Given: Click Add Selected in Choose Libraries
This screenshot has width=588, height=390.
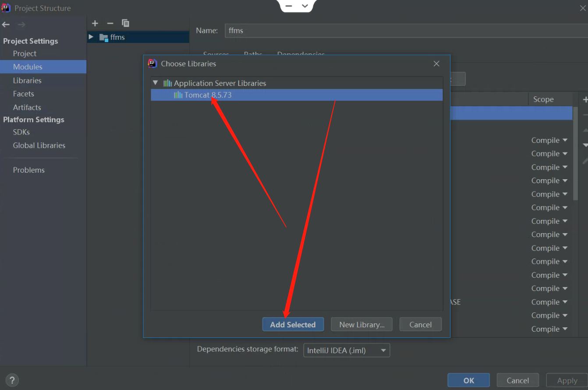Looking at the screenshot, I should pyautogui.click(x=293, y=325).
